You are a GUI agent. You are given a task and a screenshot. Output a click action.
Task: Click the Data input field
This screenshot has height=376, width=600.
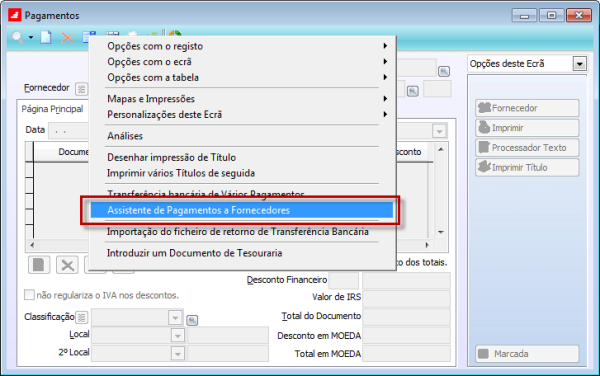[x=69, y=131]
